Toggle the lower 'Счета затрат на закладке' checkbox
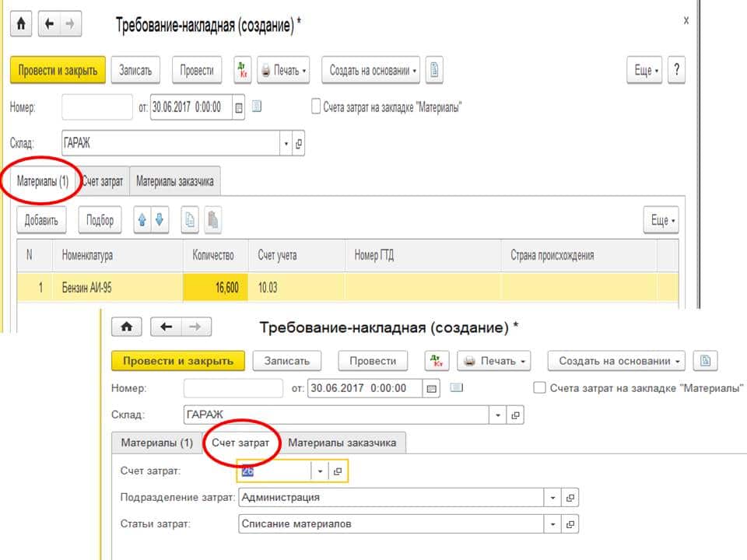 538,387
